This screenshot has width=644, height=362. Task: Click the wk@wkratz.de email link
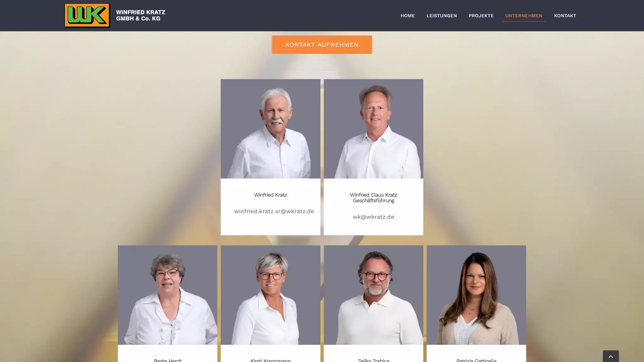(x=373, y=217)
